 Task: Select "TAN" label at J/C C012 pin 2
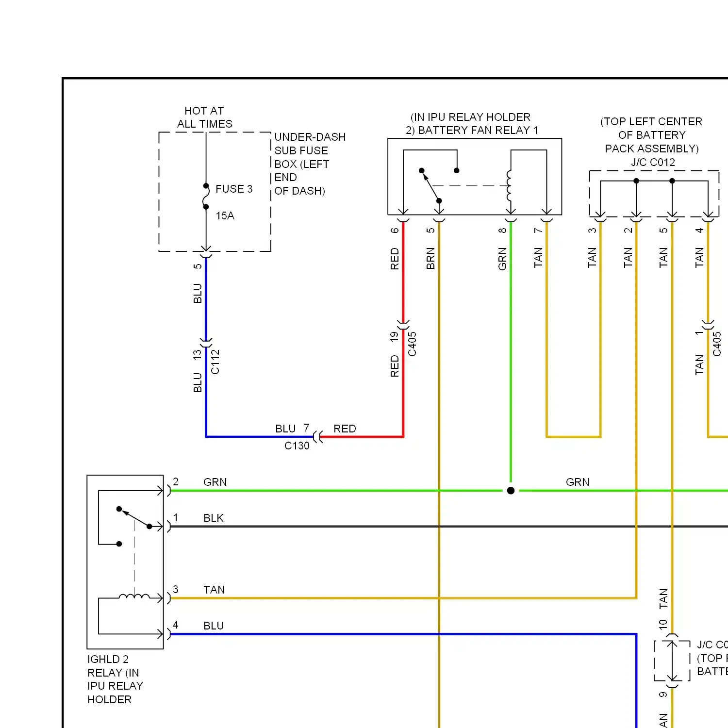pos(628,258)
